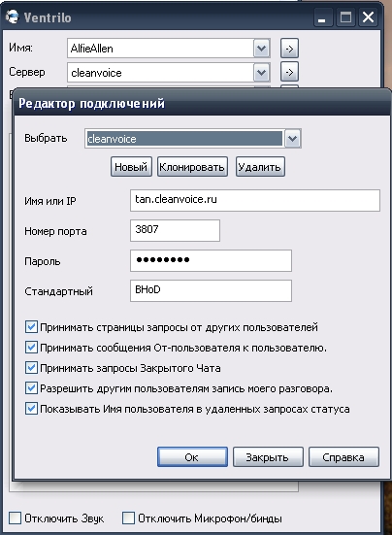Click the Редактор подключений title bar
The height and width of the screenshot is (535, 392).
pos(203,103)
